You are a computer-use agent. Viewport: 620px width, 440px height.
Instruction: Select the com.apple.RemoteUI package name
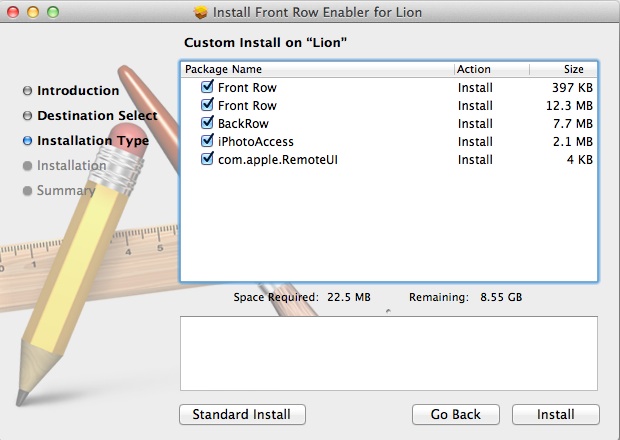278,160
